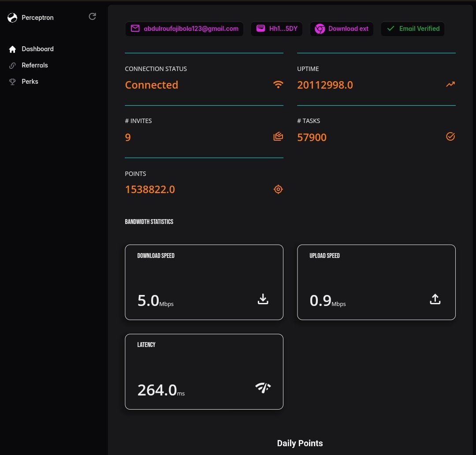Click the Perceptron logo icon

click(x=12, y=17)
